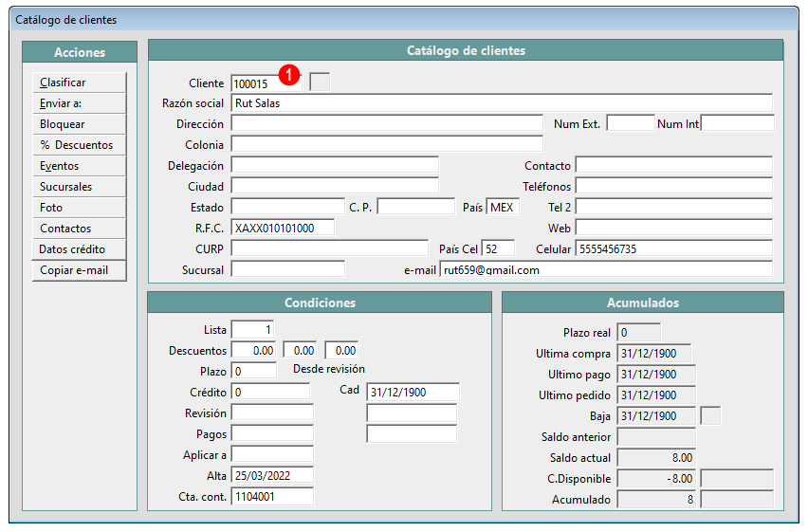Focus the Cliente number field
Screen dimensions: 808x532
coord(266,83)
